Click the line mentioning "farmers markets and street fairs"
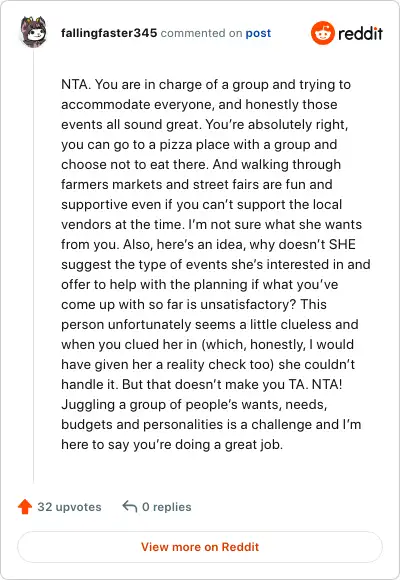This screenshot has width=400, height=580. (197, 185)
